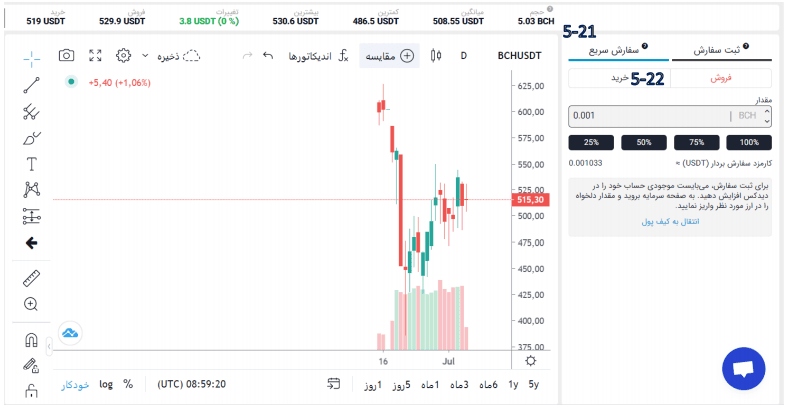
Task: Open fullscreen mode for the chart
Action: pyautogui.click(x=95, y=55)
